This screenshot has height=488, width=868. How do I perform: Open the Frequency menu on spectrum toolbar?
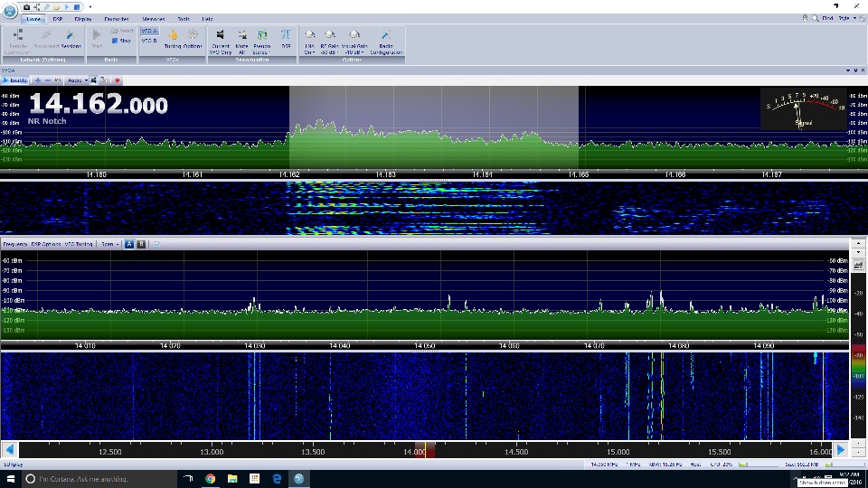click(15, 244)
